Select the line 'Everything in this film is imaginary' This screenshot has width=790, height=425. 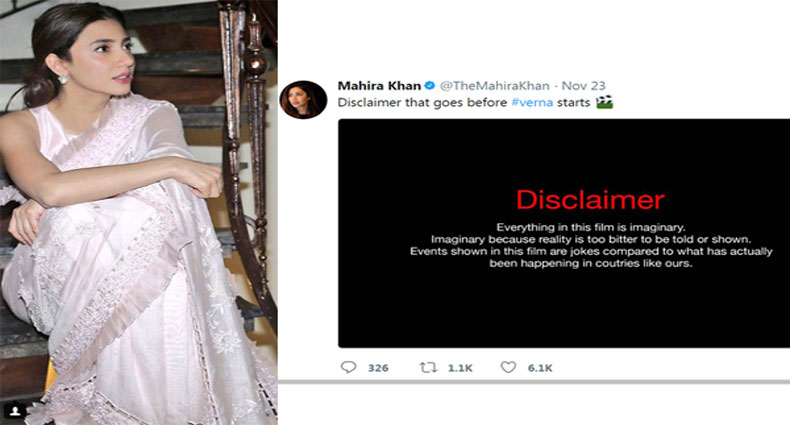561,228
